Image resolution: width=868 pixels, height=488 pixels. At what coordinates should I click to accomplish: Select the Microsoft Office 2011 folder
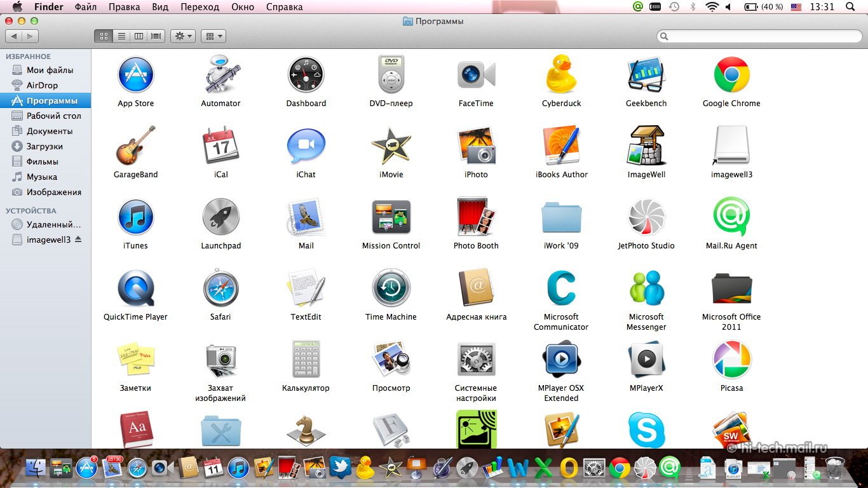pos(731,290)
